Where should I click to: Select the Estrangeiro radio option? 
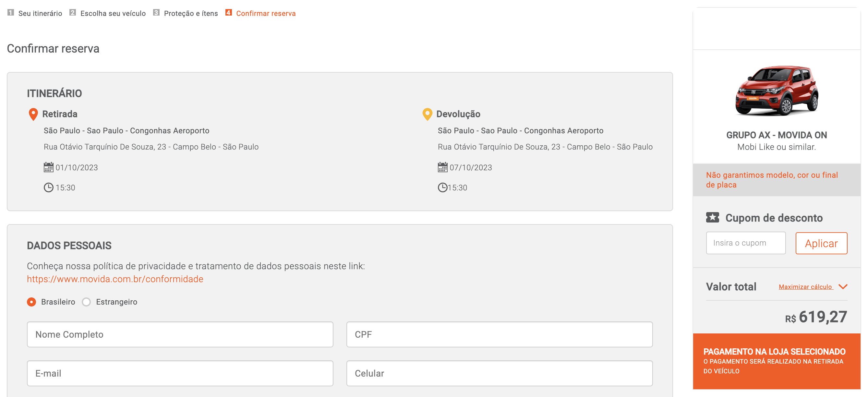coord(86,302)
